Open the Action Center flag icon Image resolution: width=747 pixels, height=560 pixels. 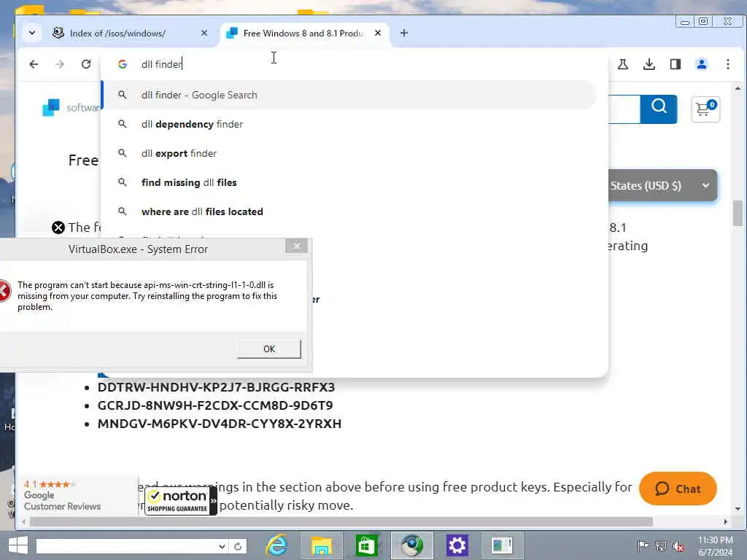[643, 545]
